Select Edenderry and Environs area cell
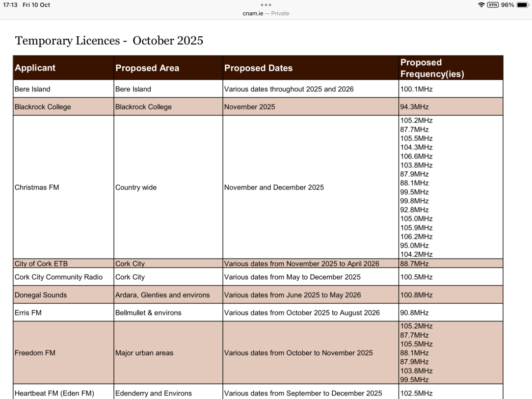The image size is (532, 399). pyautogui.click(x=168, y=392)
